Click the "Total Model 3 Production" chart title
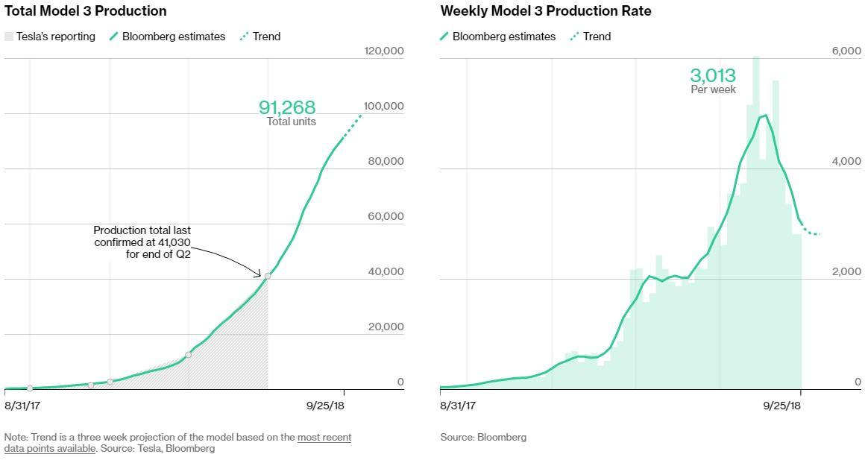 point(86,11)
